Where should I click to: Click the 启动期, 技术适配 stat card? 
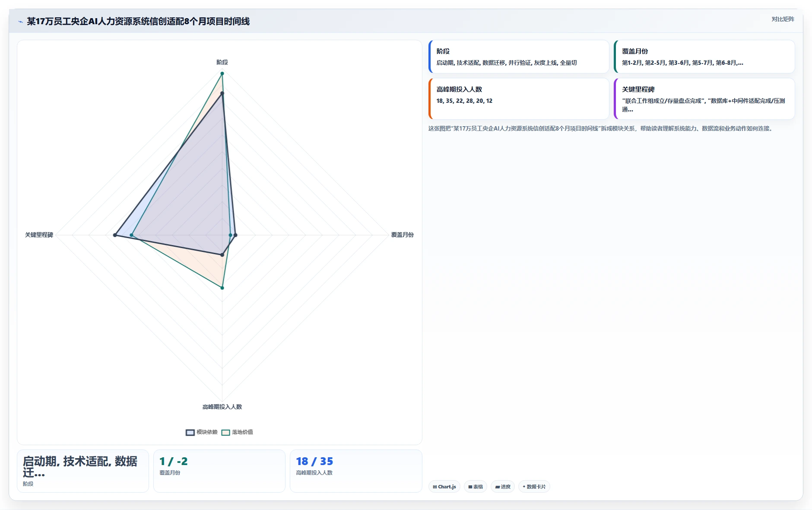[83, 471]
